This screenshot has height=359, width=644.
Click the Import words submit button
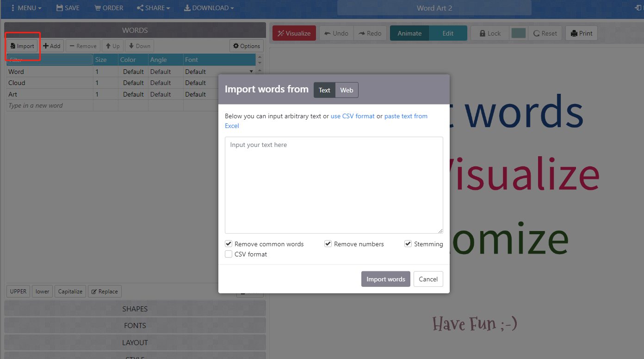(385, 279)
